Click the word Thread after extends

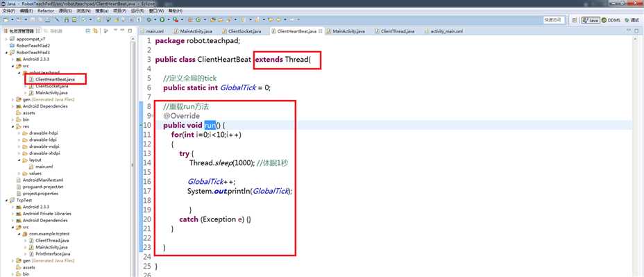296,59
